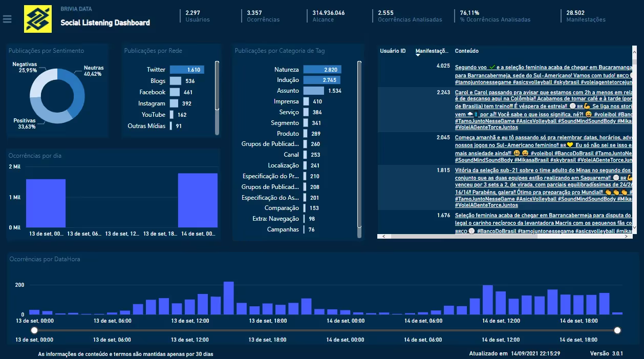
Task: Click the left handle of the date range slider
Action: click(34, 330)
